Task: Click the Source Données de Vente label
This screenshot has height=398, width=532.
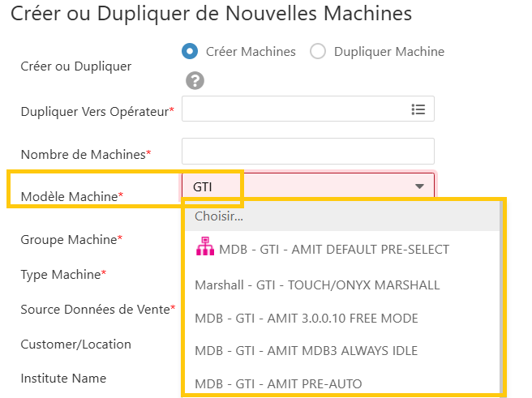Action: pos(97,309)
